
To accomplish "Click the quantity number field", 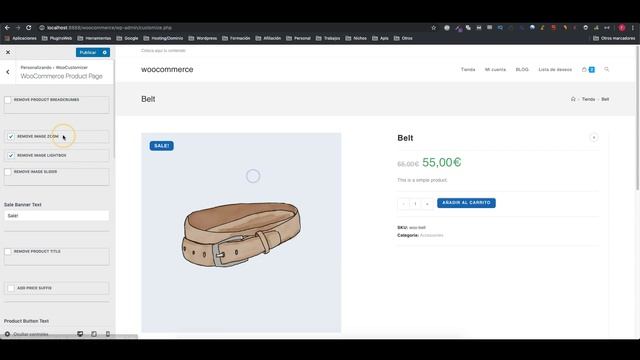I will (x=415, y=204).
